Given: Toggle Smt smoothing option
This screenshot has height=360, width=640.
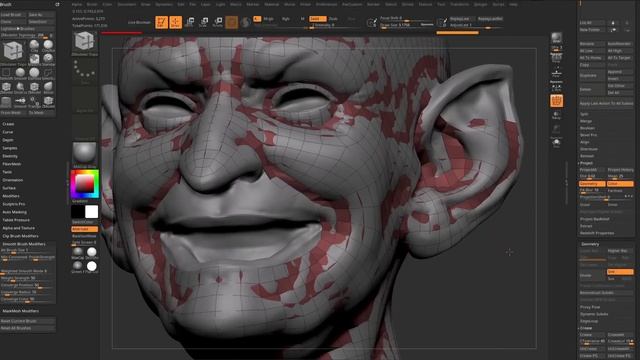Looking at the screenshot, I should click(620, 272).
